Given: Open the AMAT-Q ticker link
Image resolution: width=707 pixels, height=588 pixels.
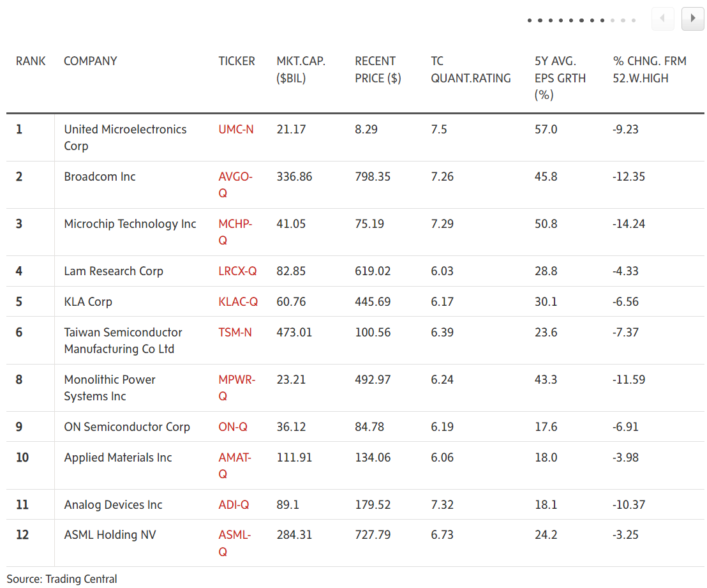Looking at the screenshot, I should coord(235,465).
